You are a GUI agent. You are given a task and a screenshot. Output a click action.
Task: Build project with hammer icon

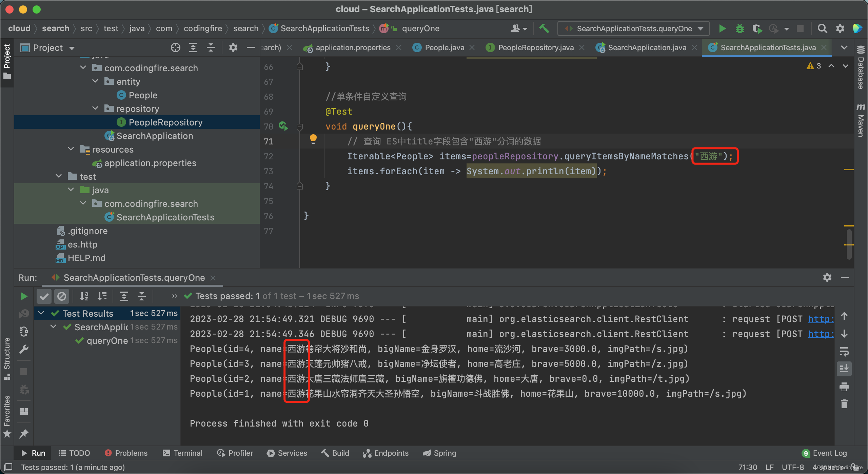pos(544,28)
